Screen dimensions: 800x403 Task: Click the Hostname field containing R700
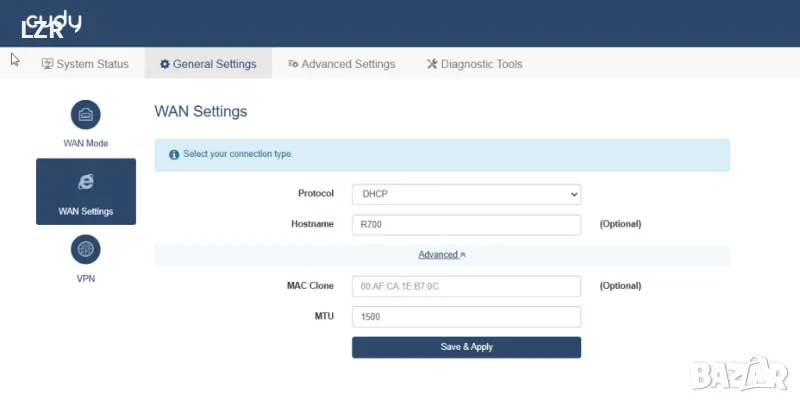tap(466, 224)
